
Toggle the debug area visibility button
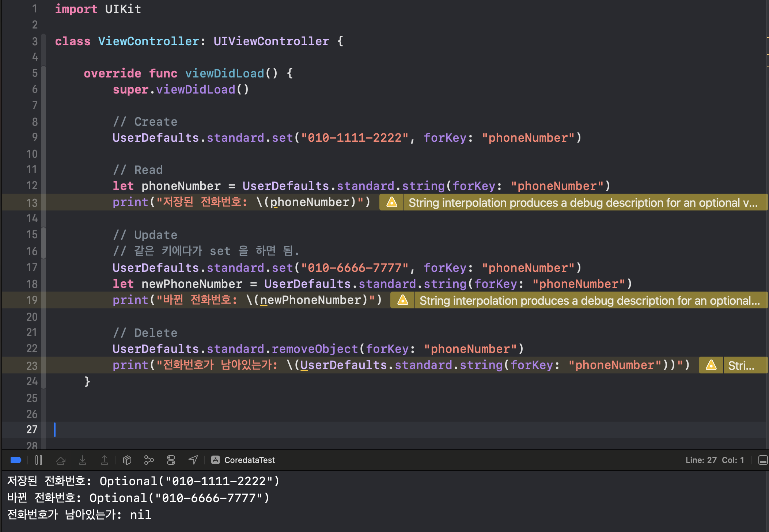(x=763, y=460)
